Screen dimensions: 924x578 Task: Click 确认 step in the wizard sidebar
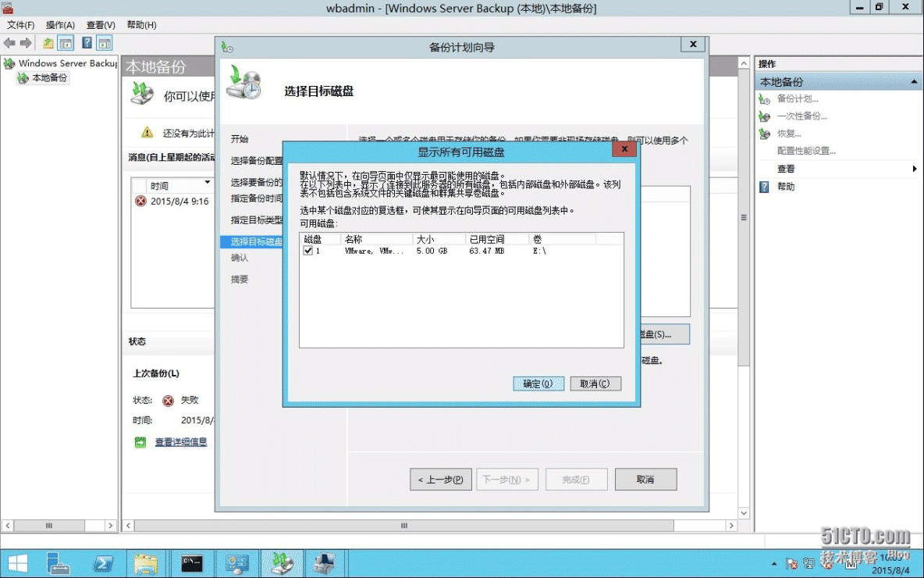click(x=240, y=258)
